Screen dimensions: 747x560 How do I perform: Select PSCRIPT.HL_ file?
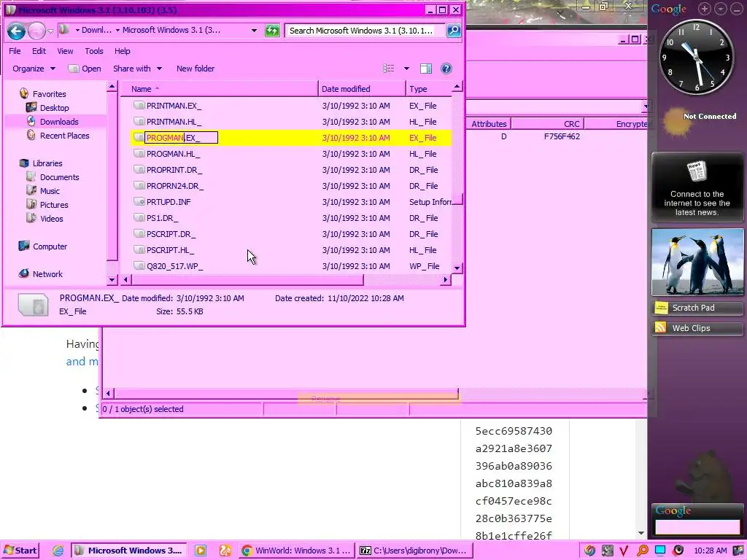pyautogui.click(x=170, y=250)
